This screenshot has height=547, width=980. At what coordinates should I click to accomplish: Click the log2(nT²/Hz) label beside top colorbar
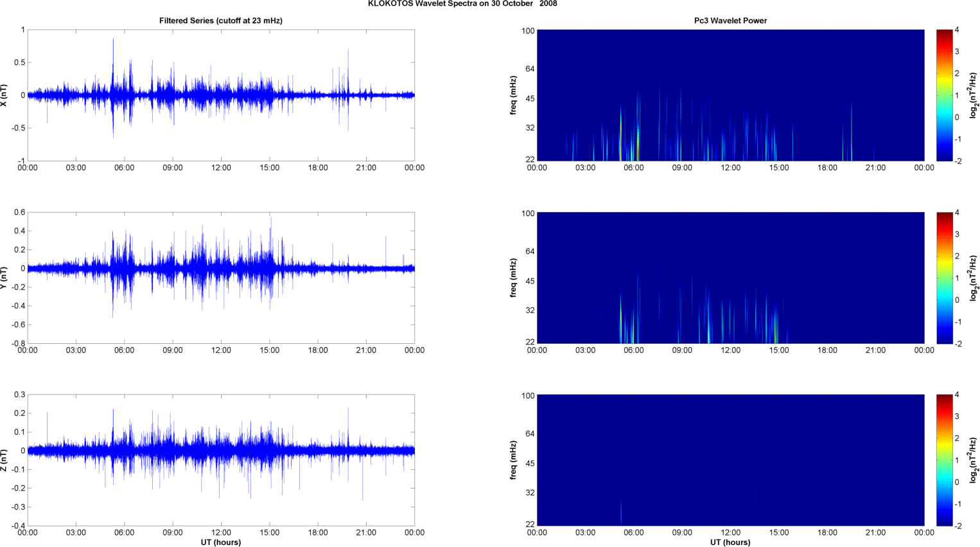pyautogui.click(x=974, y=95)
